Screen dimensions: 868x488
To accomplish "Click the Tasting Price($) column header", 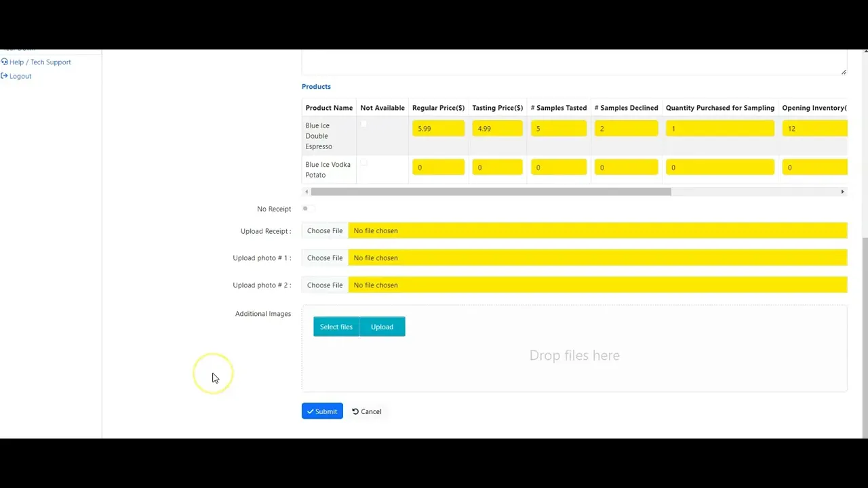I will click(x=497, y=108).
